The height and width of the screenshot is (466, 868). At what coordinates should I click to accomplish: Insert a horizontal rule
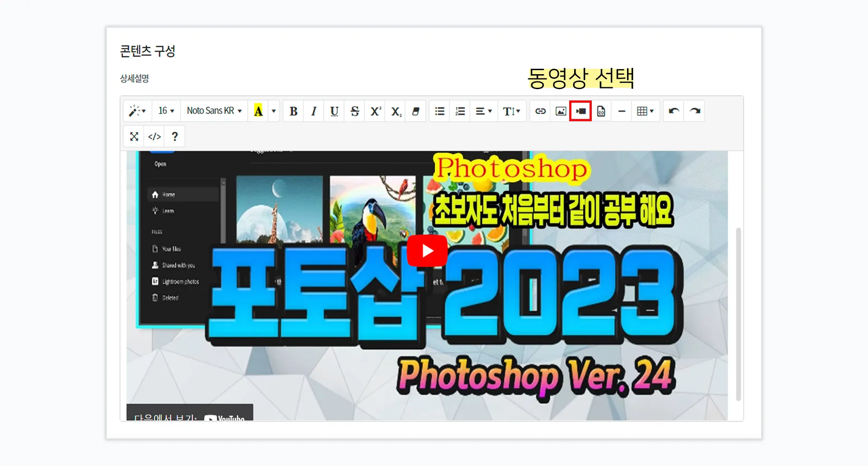pyautogui.click(x=622, y=111)
